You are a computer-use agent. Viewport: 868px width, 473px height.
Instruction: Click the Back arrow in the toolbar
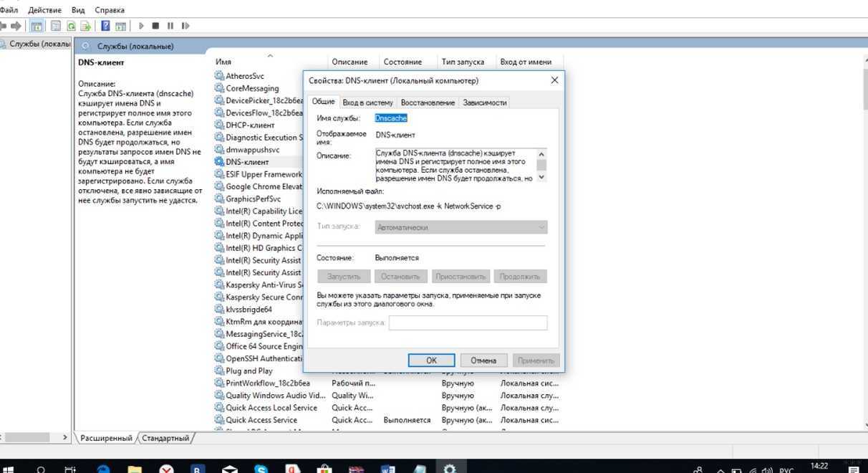point(3,26)
